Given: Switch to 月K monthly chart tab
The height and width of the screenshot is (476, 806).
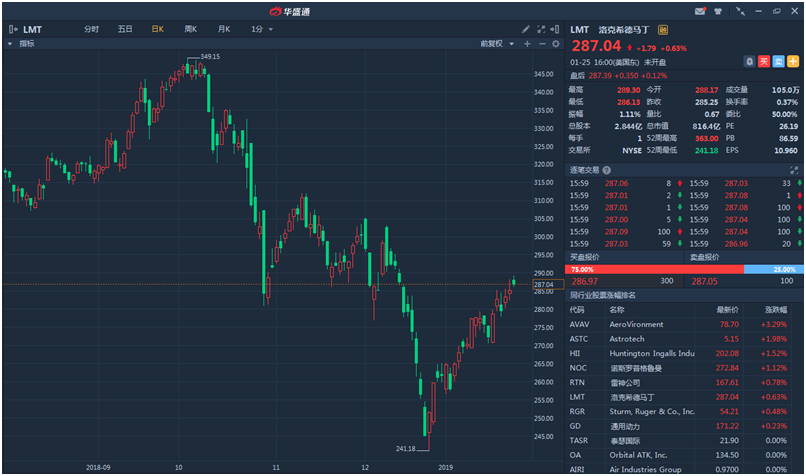Looking at the screenshot, I should pos(224,29).
